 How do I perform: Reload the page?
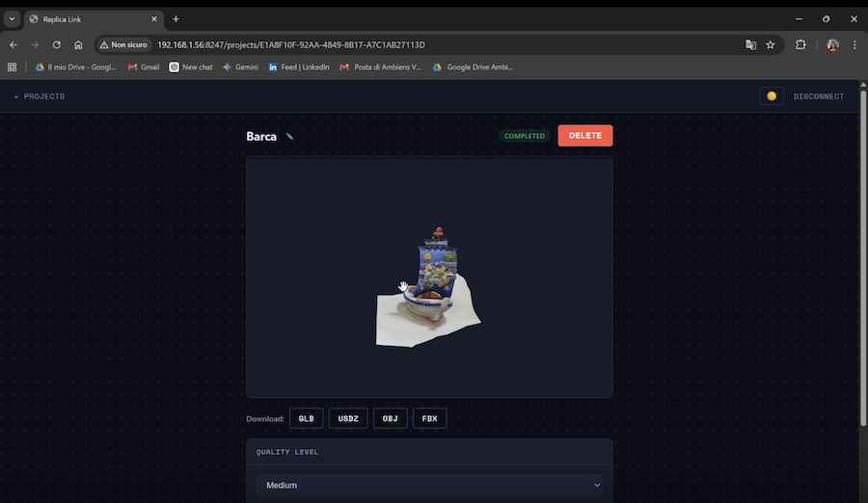57,45
